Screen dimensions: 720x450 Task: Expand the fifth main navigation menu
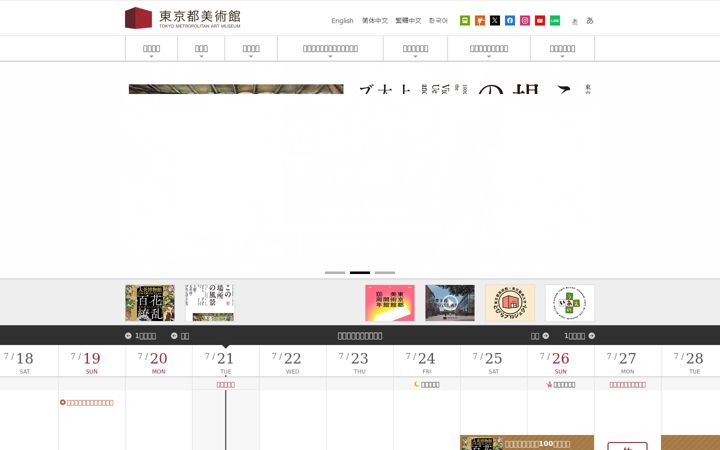coord(415,48)
